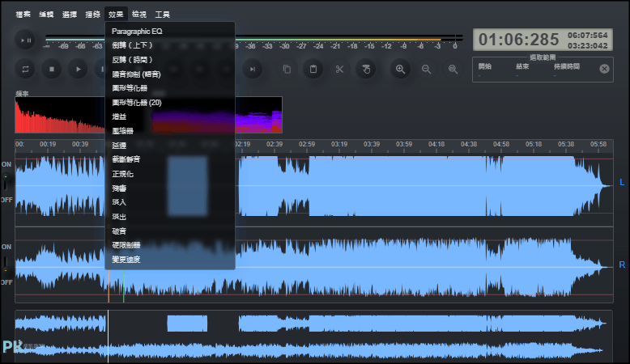
Task: Choose 壓縮器 effect
Action: (x=170, y=131)
